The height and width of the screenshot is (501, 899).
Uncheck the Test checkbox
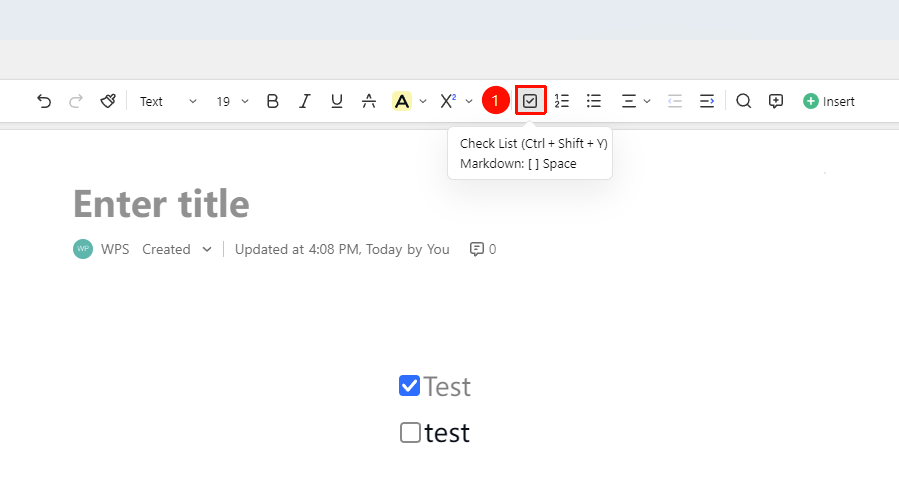[x=409, y=386]
